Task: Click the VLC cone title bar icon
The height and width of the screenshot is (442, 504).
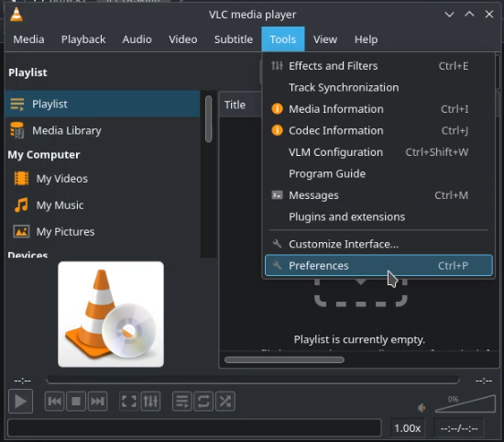Action: (x=16, y=14)
